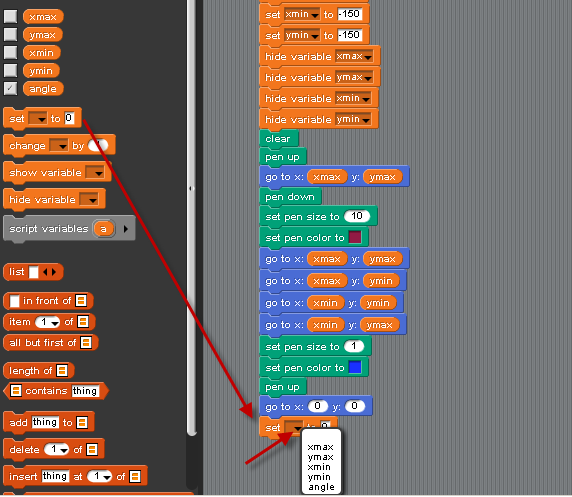The image size is (572, 497).
Task: Select 'xmin' in the variable popup menu
Action: [x=319, y=467]
